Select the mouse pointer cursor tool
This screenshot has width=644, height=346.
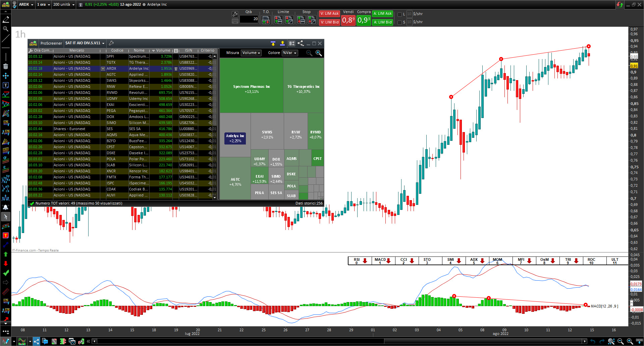click(6, 217)
